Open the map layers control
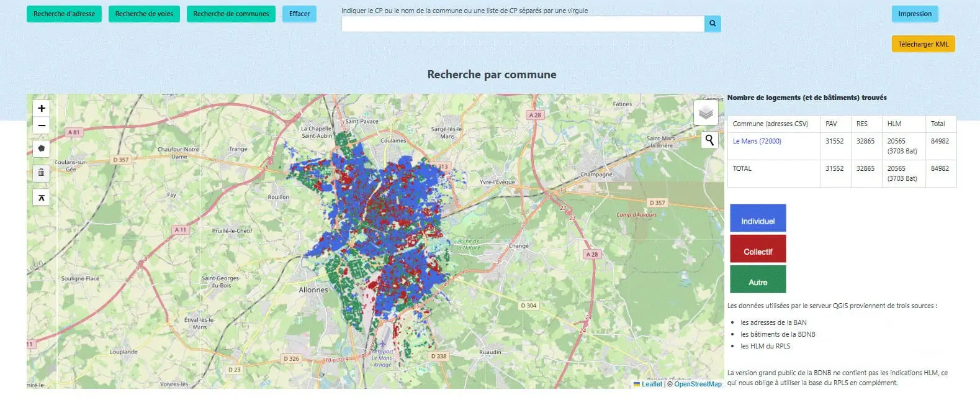The height and width of the screenshot is (410, 980). pos(706,112)
